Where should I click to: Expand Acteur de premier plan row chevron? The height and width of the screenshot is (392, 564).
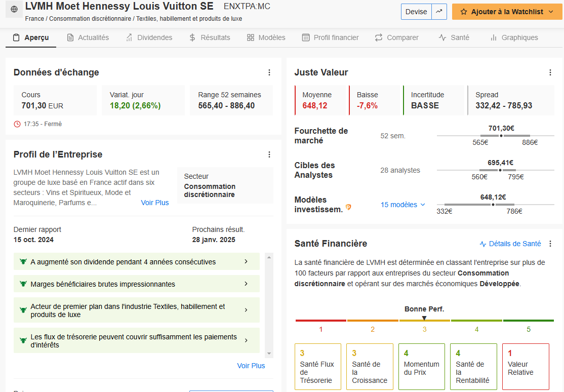[246, 310]
